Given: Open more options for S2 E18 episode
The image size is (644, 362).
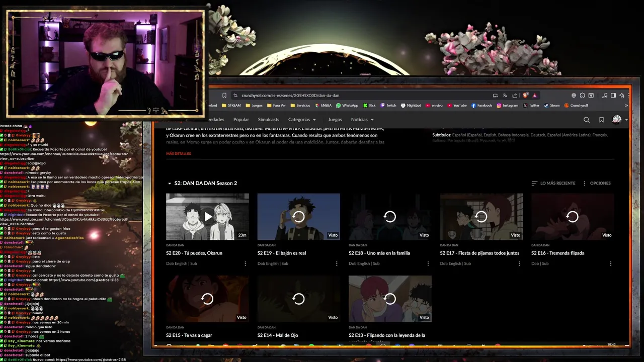Looking at the screenshot, I should pos(428,263).
